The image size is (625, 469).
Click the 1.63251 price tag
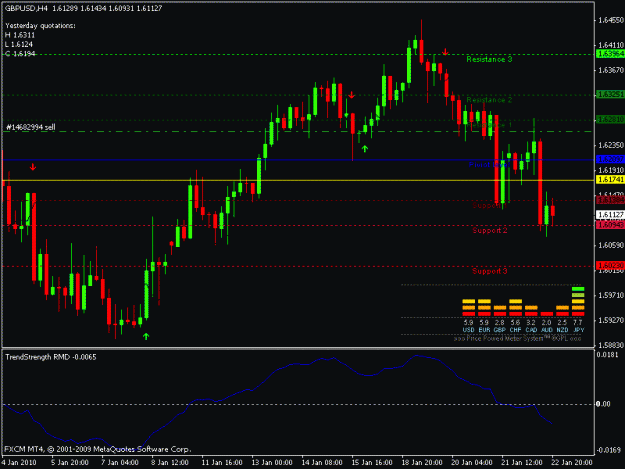click(x=610, y=94)
